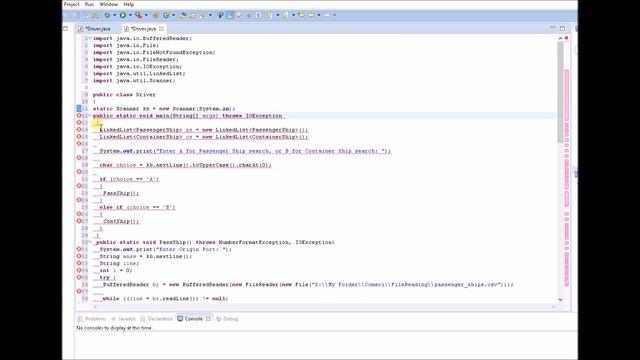
Task: Toggle the highlighted Mark Occurrences button
Action: coord(230,15)
